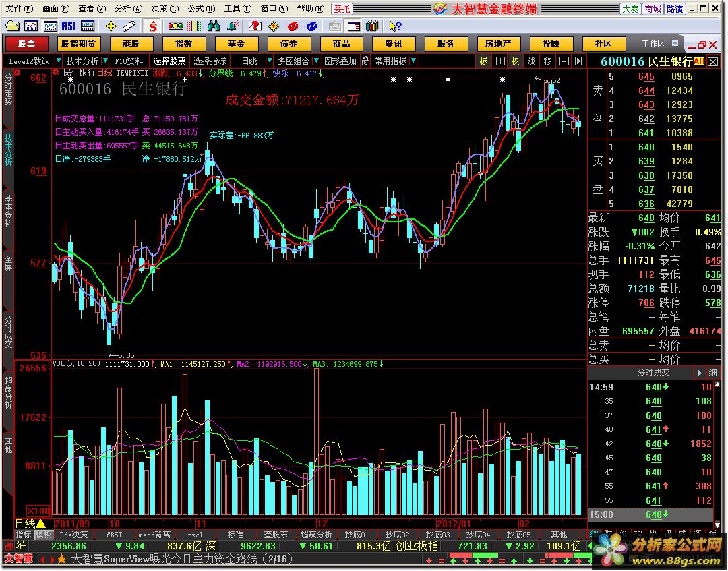
Task: Click the star icon in news ticker
Action: tap(62, 558)
